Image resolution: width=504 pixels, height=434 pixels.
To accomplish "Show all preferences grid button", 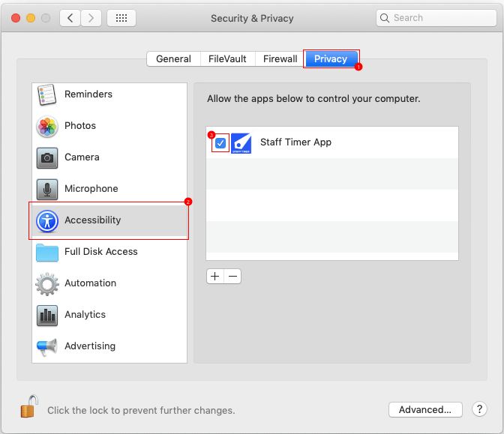I will 121,18.
